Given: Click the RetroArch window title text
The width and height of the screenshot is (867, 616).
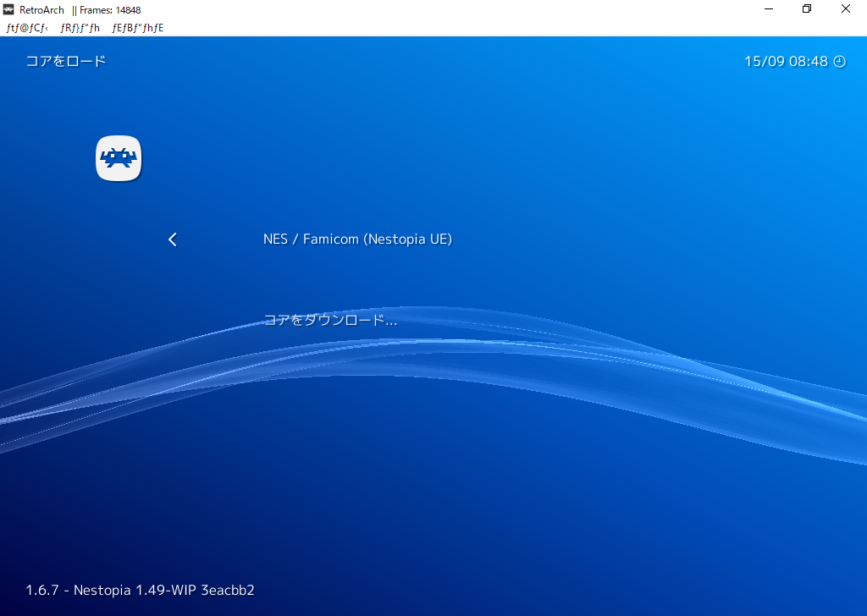Looking at the screenshot, I should tap(41, 10).
